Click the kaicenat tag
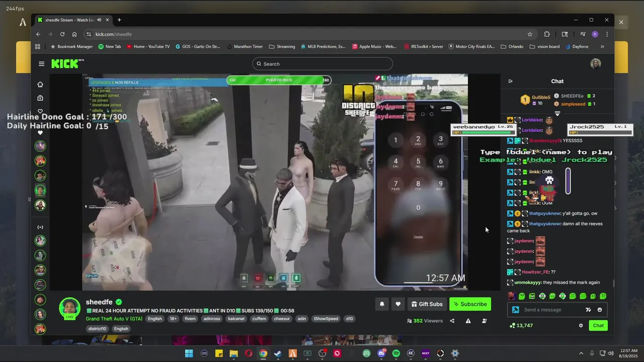 tap(236, 319)
